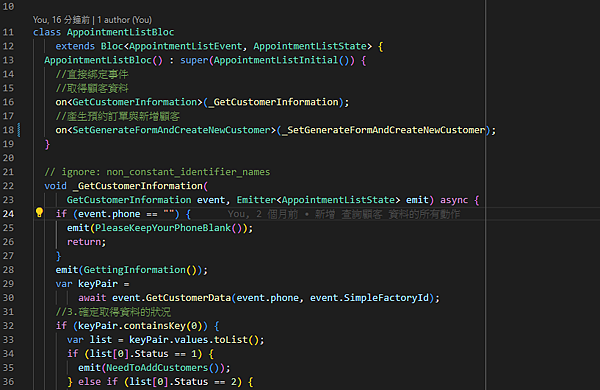Click the else if keyword on line 36
Viewport: 600px width, 390px height.
click(98, 382)
